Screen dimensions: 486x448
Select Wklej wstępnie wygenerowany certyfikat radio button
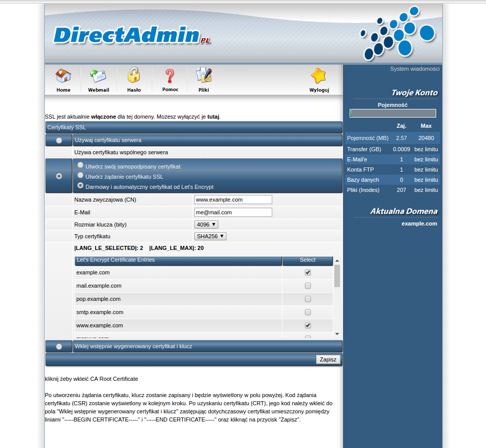[x=60, y=347]
